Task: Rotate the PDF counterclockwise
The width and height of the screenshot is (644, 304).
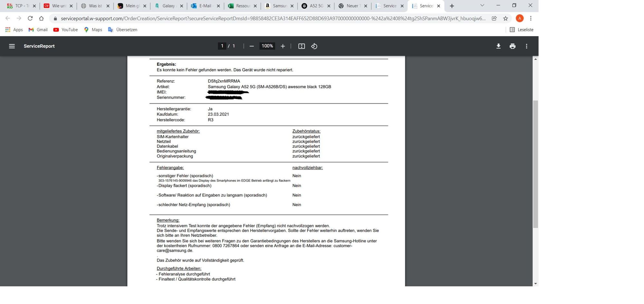Action: [x=314, y=46]
